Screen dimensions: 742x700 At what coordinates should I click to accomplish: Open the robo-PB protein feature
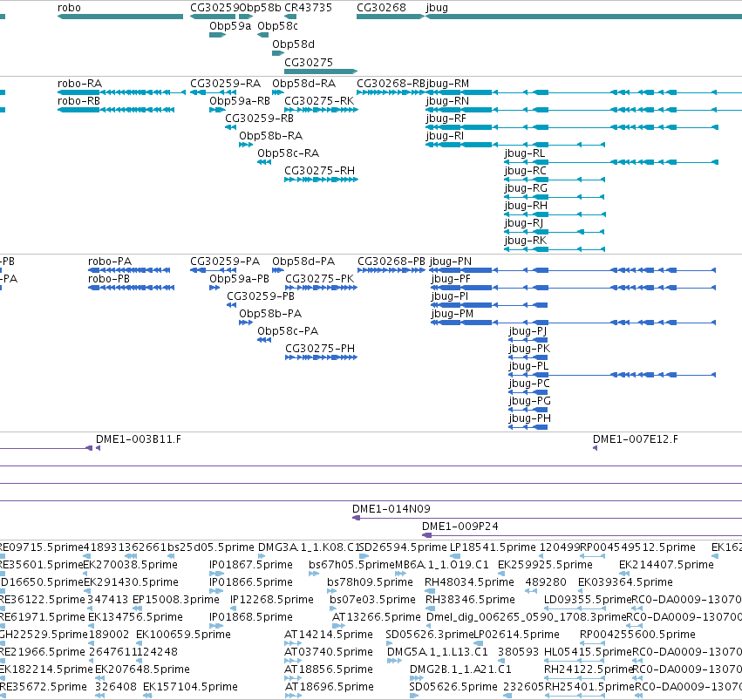(x=131, y=288)
